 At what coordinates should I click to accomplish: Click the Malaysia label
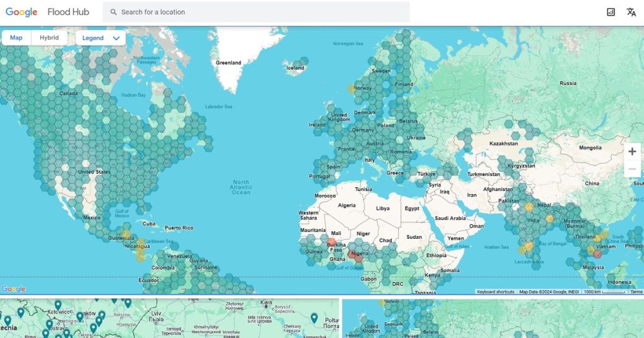point(593,267)
